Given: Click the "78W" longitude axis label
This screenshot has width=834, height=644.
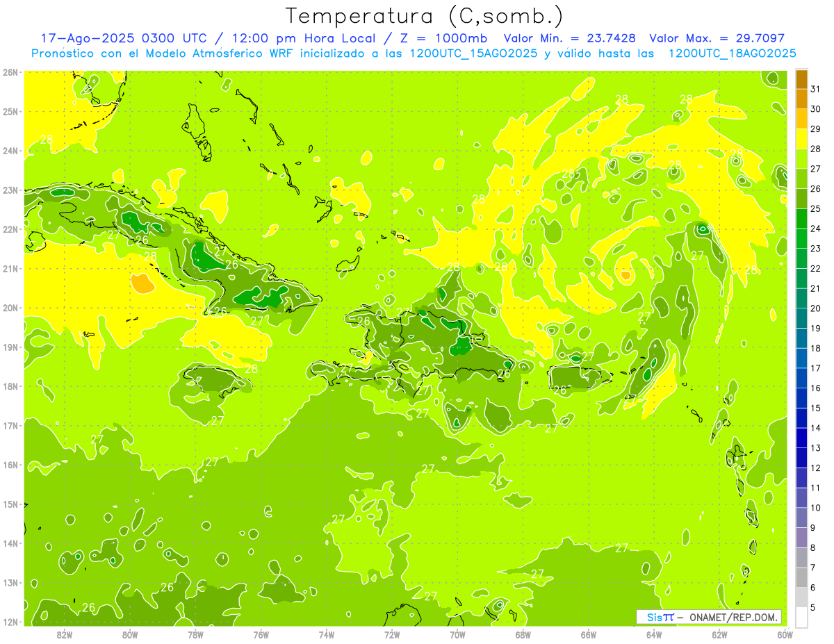Looking at the screenshot, I should [195, 634].
